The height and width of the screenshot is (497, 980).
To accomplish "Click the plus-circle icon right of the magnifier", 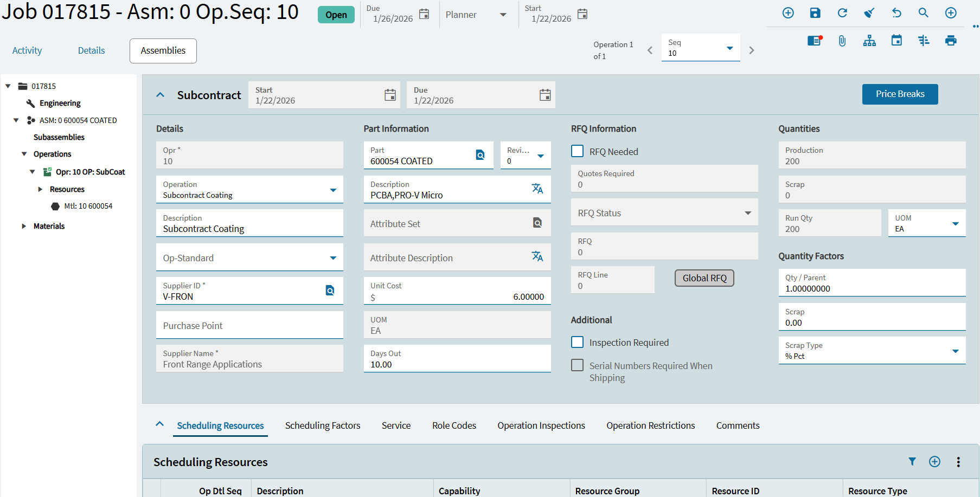I will tap(951, 13).
